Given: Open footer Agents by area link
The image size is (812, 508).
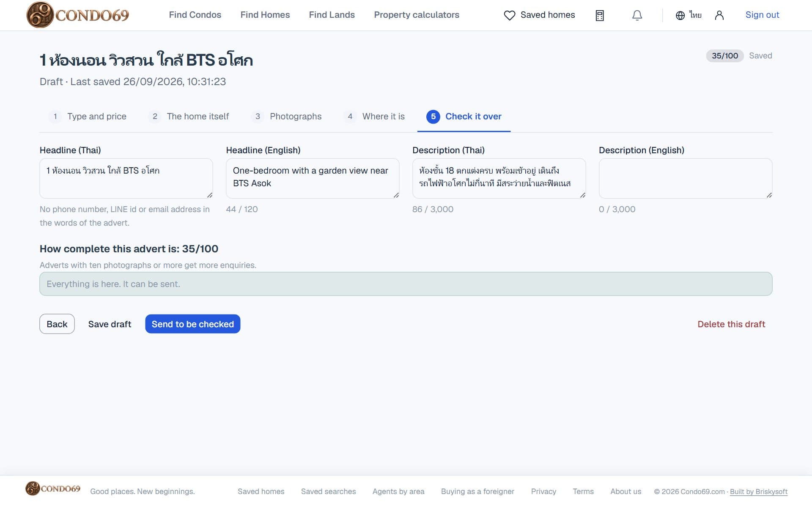Looking at the screenshot, I should tap(398, 491).
